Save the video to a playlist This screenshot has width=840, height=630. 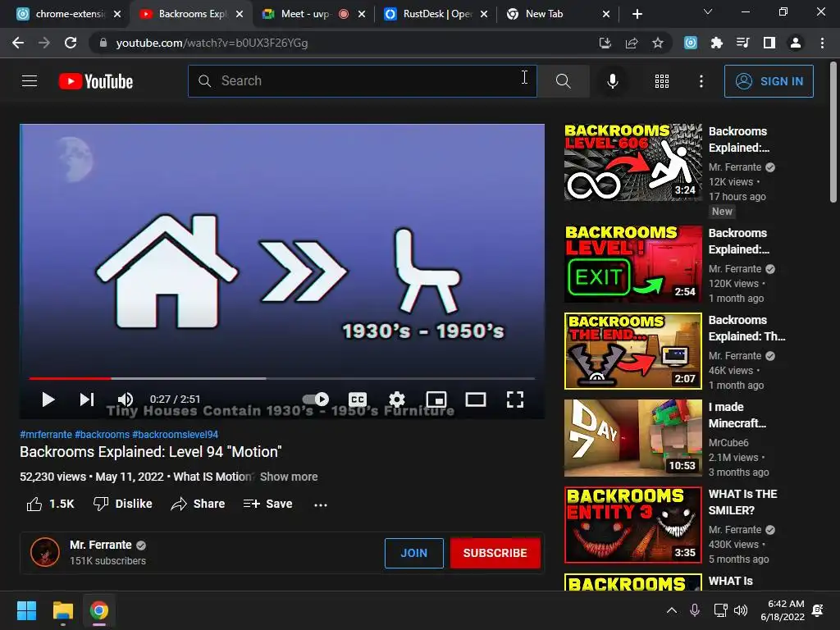coord(267,504)
